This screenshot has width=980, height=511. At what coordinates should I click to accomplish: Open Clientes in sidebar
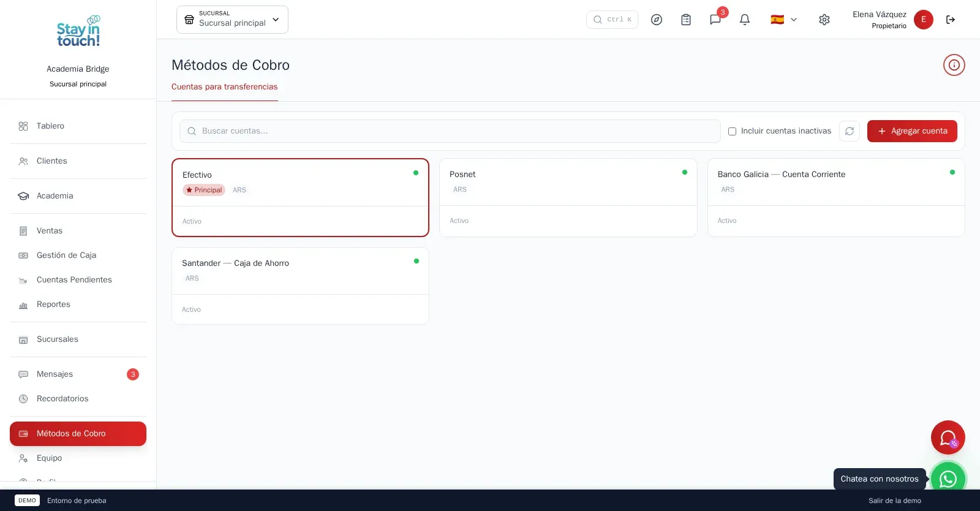coord(78,161)
